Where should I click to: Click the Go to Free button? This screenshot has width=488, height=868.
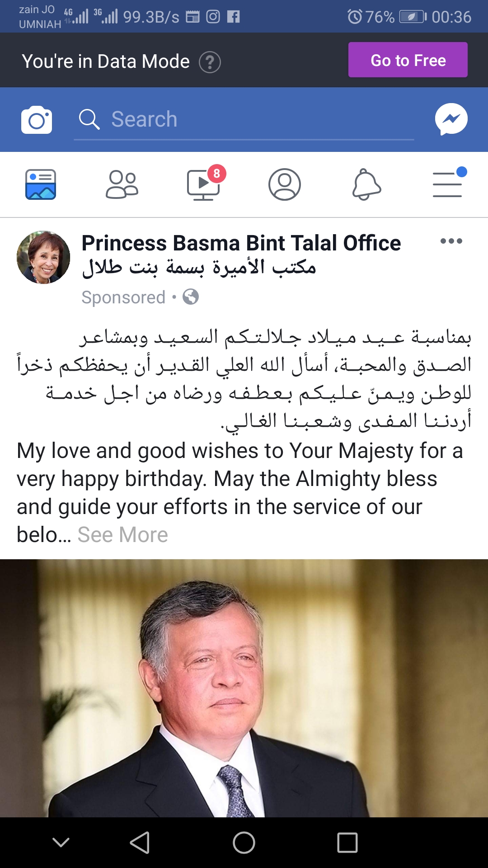tap(408, 60)
